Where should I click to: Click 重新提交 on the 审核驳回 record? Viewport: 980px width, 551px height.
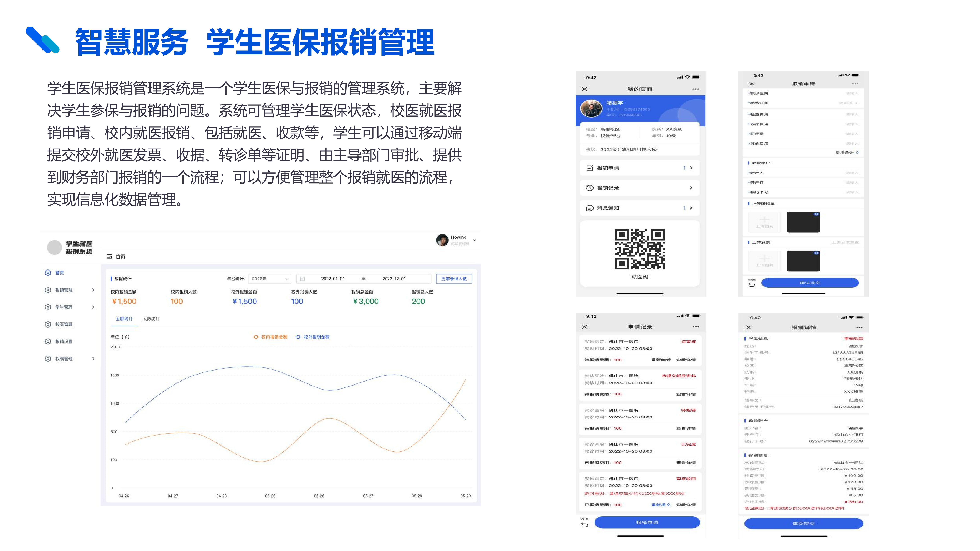pos(661,505)
